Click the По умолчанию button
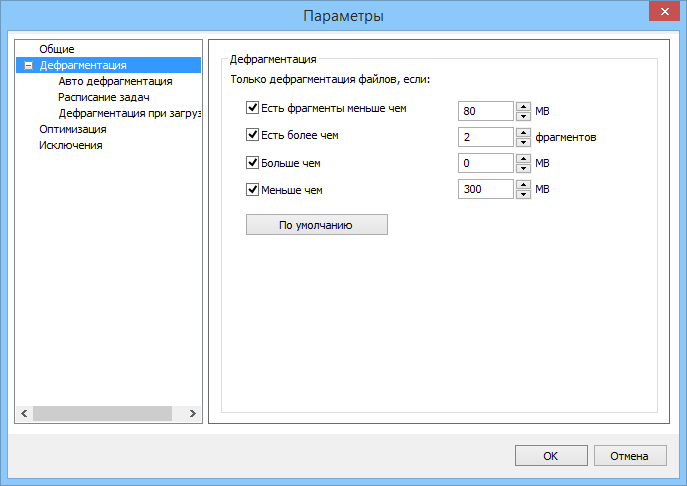 click(x=316, y=225)
